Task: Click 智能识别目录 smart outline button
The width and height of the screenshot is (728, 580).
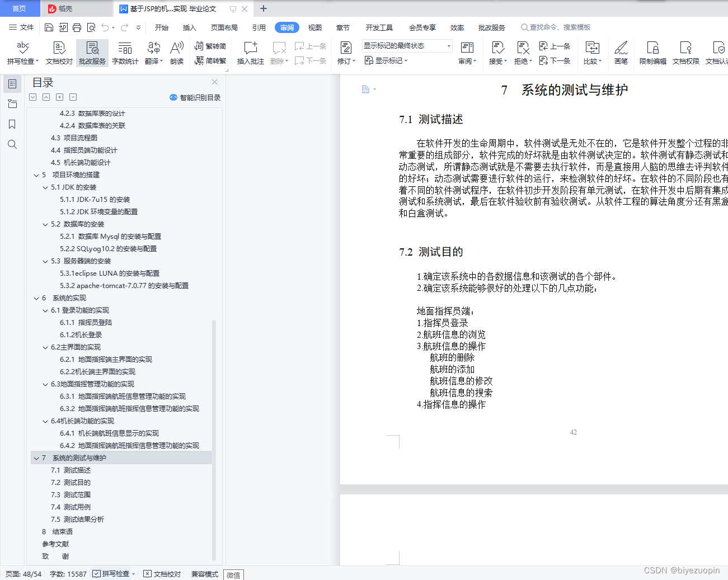Action: [195, 97]
